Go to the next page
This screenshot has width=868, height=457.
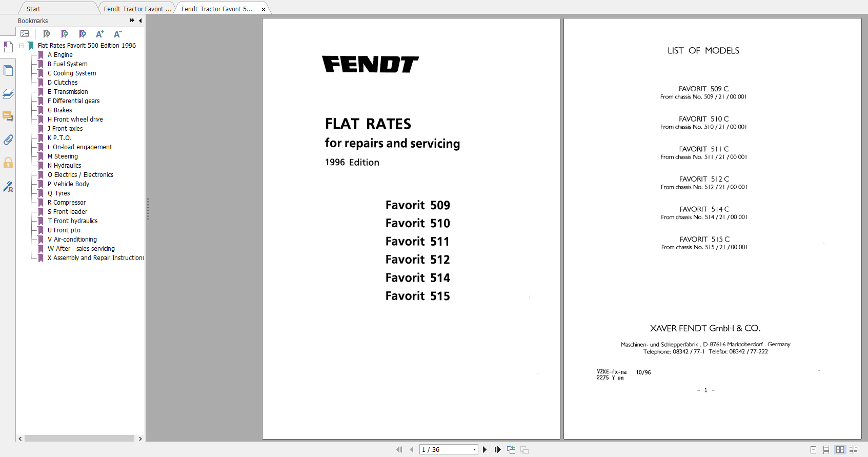click(485, 449)
